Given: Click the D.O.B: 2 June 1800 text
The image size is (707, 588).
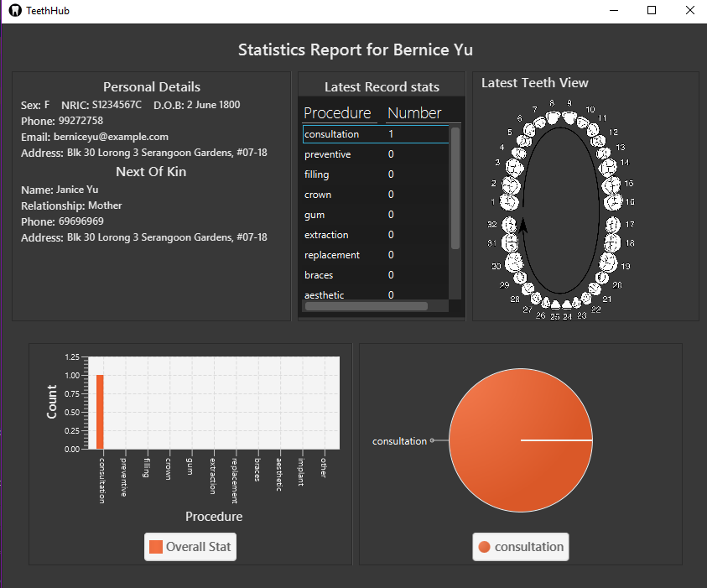Looking at the screenshot, I should tap(197, 105).
